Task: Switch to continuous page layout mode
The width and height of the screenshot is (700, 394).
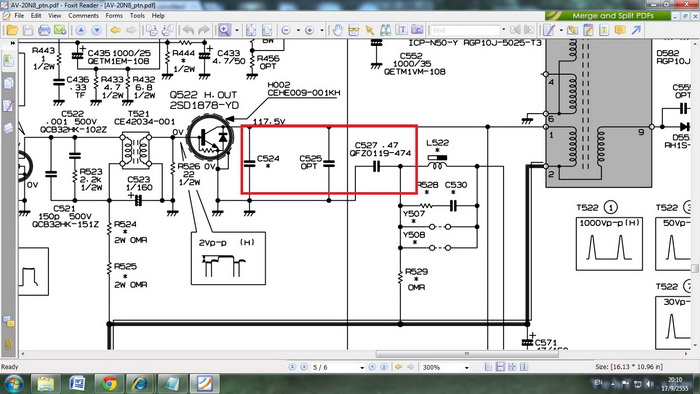Action: pyautogui.click(x=500, y=367)
